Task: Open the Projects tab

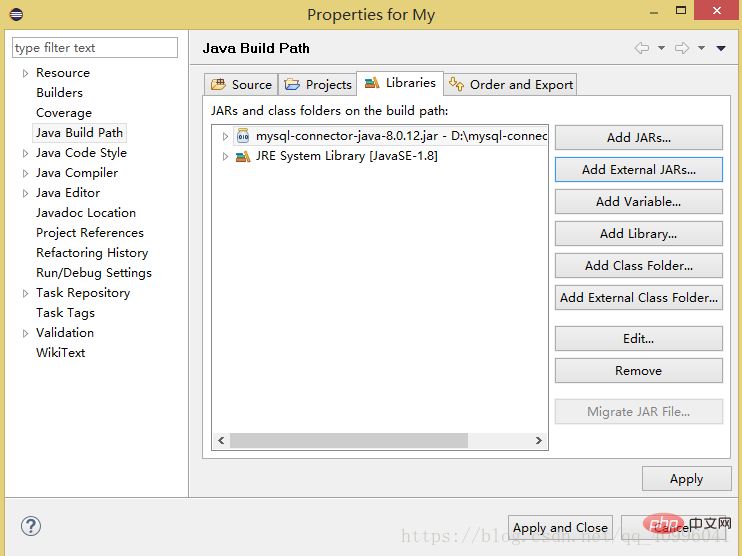Action: point(318,85)
